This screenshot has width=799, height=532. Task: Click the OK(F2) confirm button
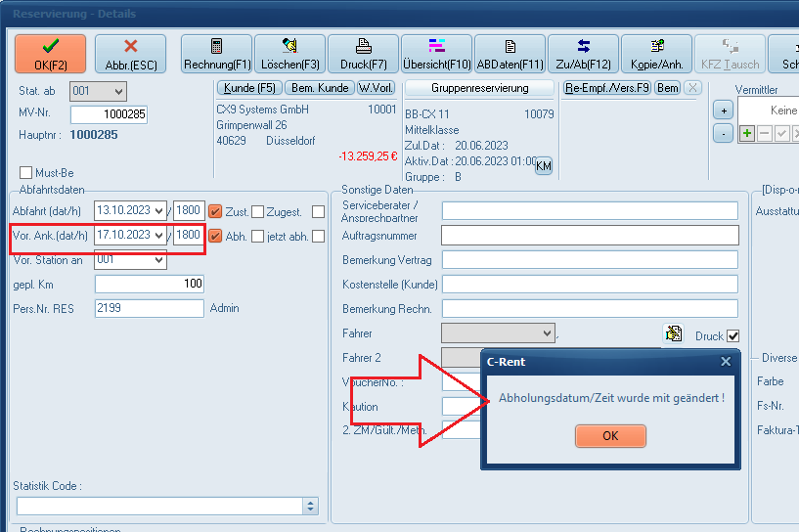click(x=50, y=54)
